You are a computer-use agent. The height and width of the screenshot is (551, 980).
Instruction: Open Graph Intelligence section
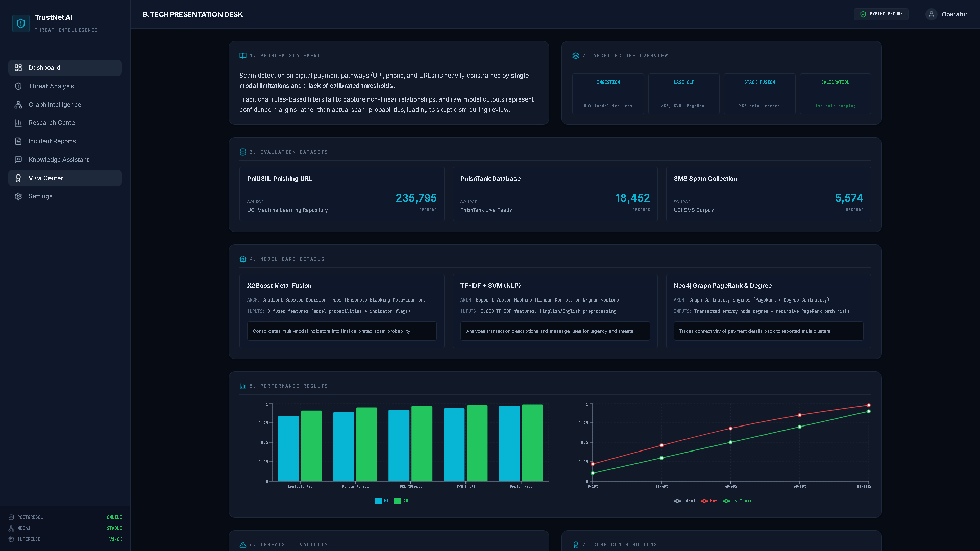click(65, 105)
